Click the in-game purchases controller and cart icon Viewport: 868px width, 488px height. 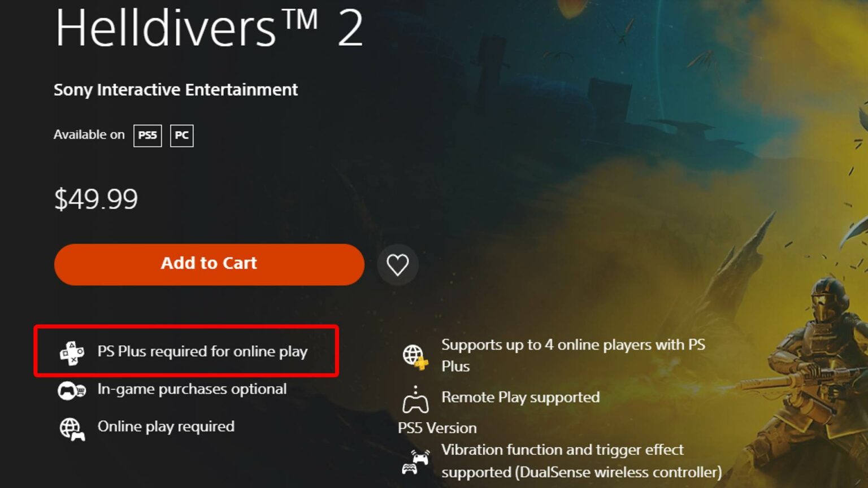coord(72,390)
